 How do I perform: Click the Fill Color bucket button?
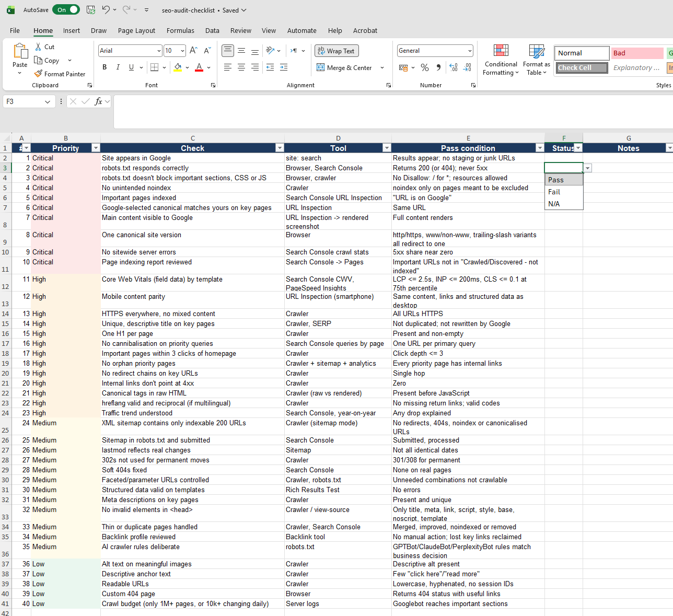coord(178,67)
